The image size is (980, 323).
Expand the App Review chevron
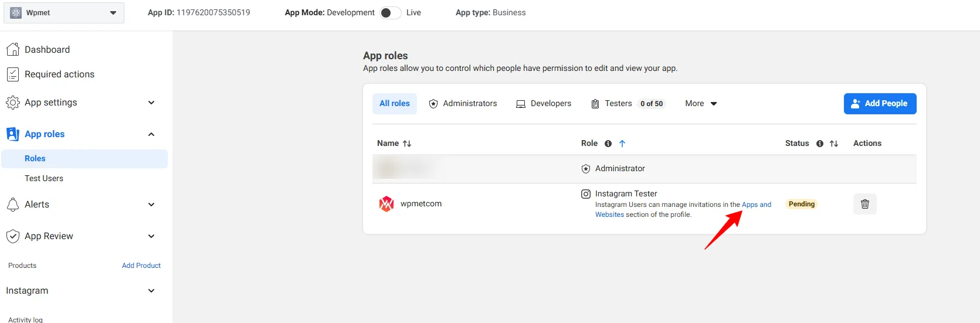[151, 236]
